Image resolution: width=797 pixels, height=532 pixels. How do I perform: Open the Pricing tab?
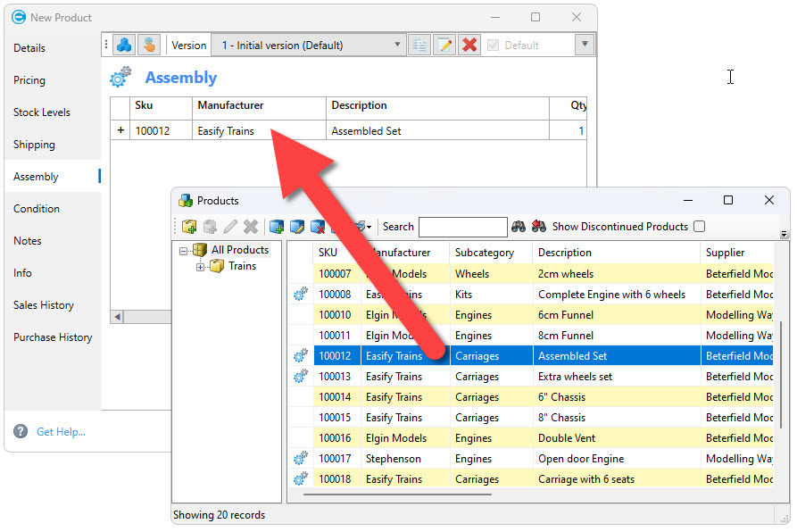[x=29, y=80]
